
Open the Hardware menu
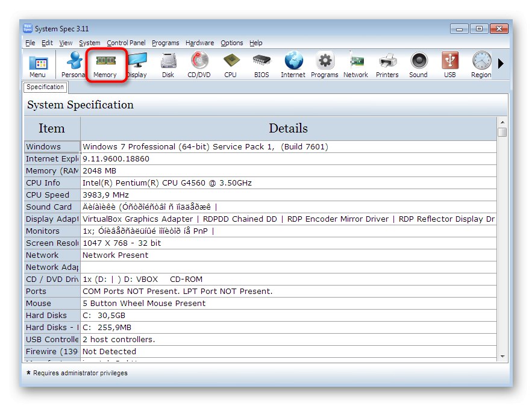pos(200,43)
